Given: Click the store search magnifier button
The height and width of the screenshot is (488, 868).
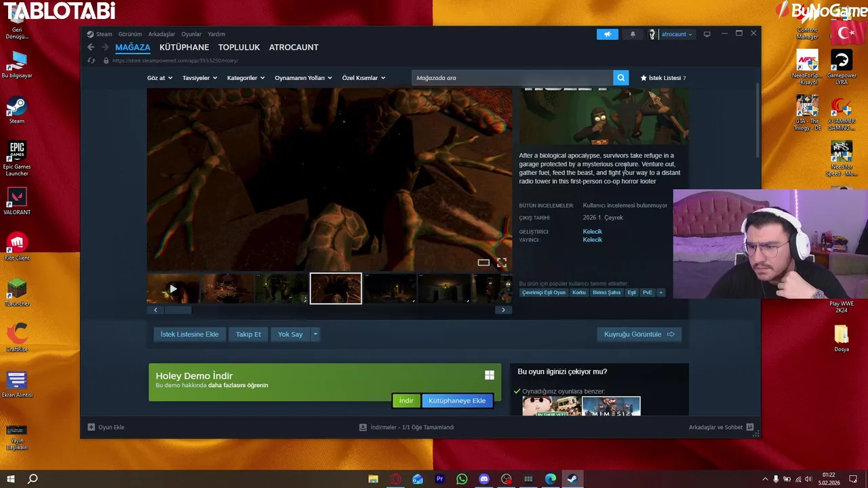Looking at the screenshot, I should [x=620, y=78].
